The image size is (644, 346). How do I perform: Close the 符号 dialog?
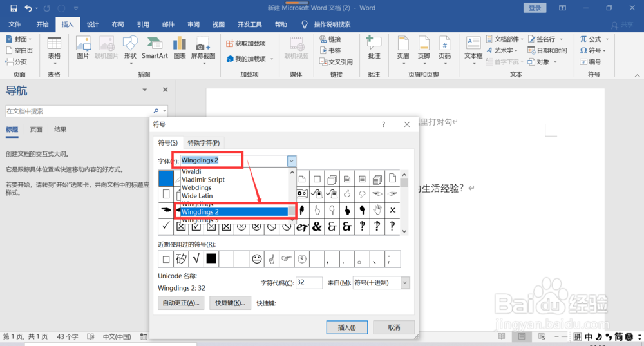click(406, 124)
